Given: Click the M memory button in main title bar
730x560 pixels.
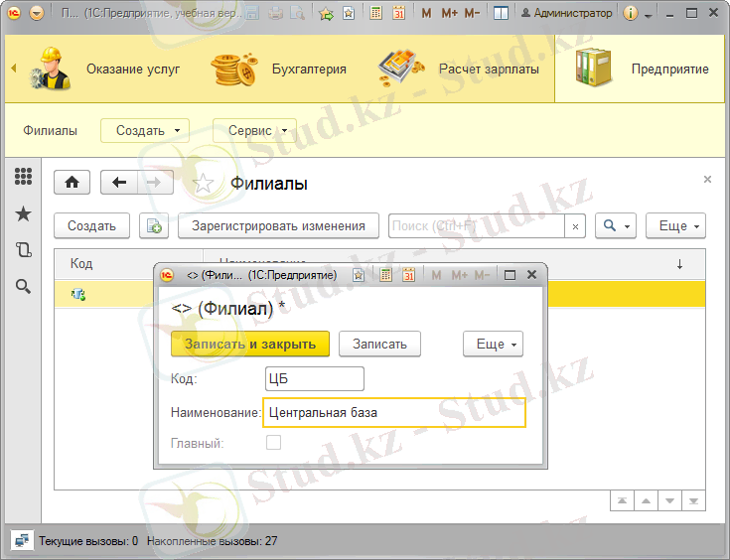Looking at the screenshot, I should tap(426, 14).
